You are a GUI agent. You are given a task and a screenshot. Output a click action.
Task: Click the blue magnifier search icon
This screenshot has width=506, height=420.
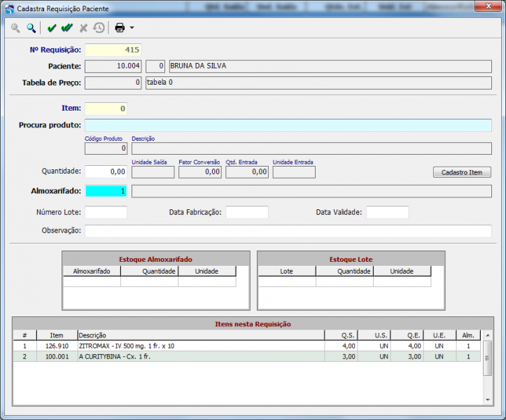pos(31,28)
